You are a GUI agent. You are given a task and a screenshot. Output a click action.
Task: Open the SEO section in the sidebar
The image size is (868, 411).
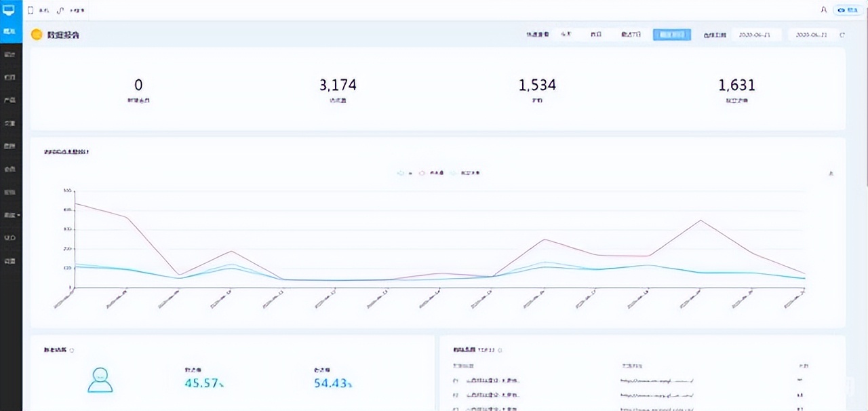[x=10, y=238]
